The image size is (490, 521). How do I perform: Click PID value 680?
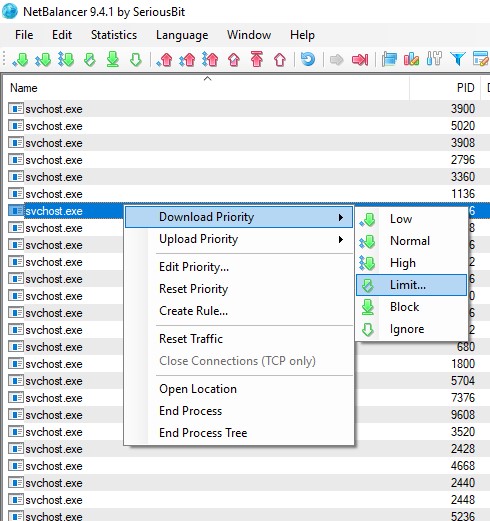pos(466,347)
